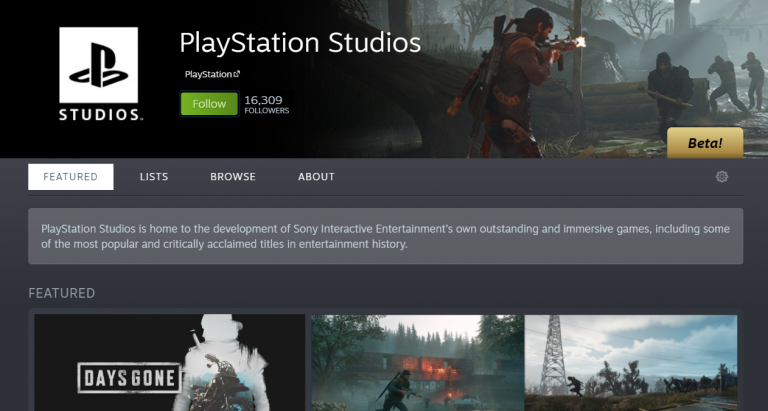
Task: View the burning building Days Gone screenshot
Action: point(418,363)
